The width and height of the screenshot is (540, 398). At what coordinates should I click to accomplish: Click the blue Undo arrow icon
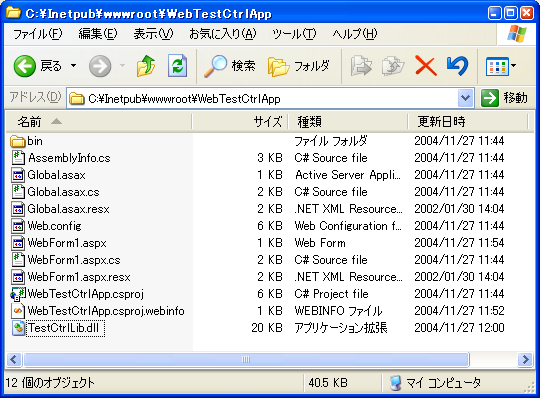(457, 66)
